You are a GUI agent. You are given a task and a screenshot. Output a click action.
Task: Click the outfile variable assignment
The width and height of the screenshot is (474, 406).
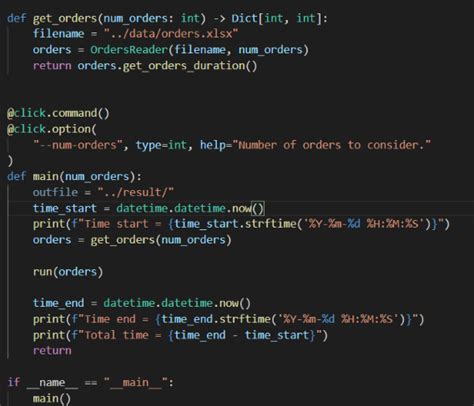tap(103, 192)
